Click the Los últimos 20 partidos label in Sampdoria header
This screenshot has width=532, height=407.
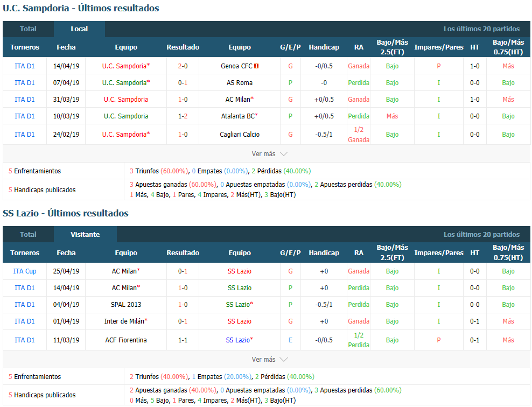[x=481, y=29]
